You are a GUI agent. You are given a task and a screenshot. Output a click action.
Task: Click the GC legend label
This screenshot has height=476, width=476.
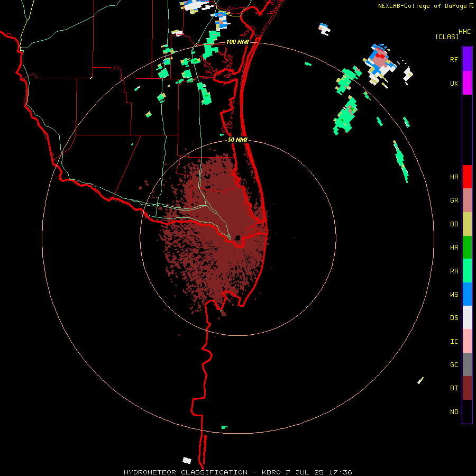pyautogui.click(x=454, y=365)
